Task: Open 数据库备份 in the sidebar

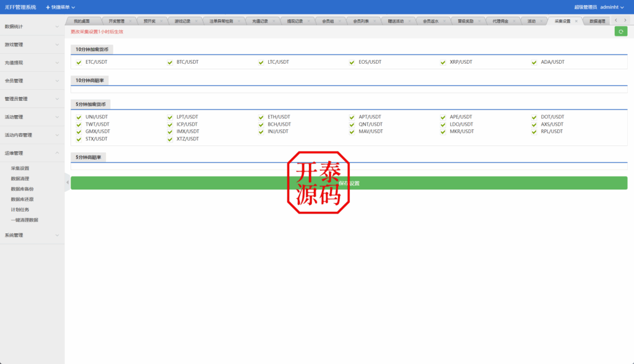Action: pyautogui.click(x=22, y=189)
